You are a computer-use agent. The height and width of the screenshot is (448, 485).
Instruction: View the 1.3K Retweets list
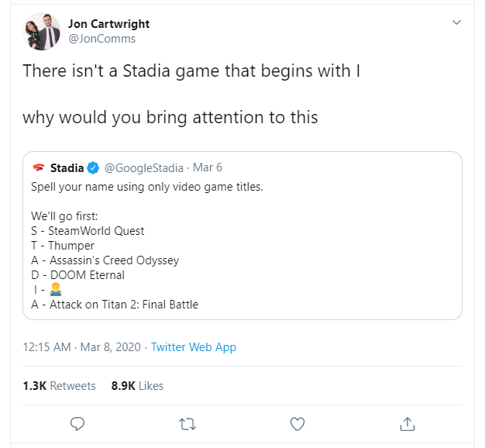pyautogui.click(x=59, y=386)
